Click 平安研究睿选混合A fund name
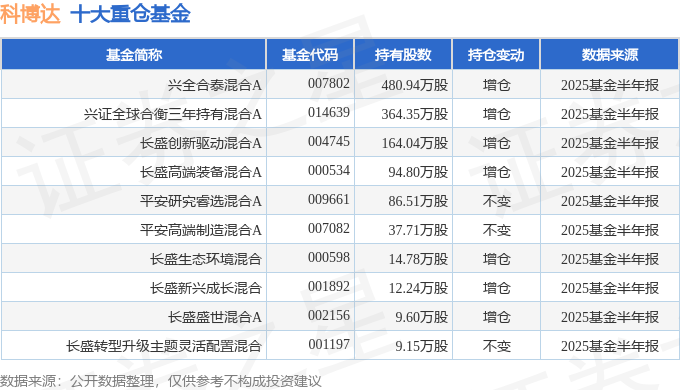This screenshot has width=680, height=390. 201,201
